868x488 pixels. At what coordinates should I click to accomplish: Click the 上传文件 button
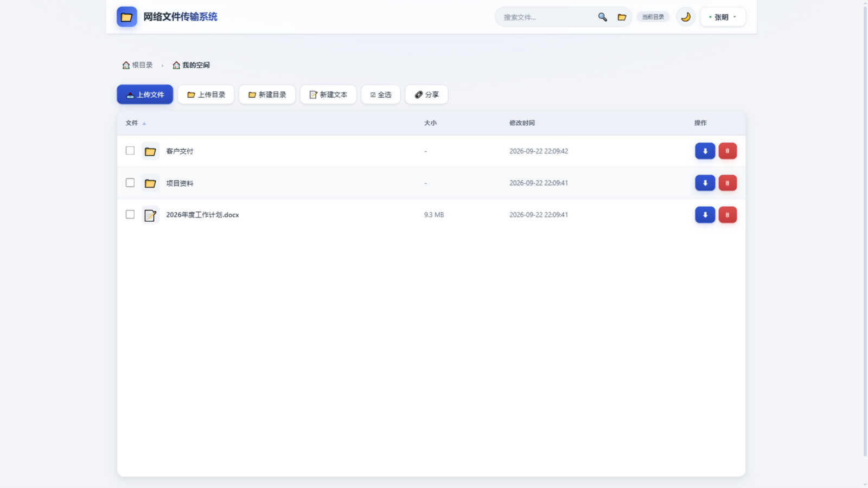[145, 94]
